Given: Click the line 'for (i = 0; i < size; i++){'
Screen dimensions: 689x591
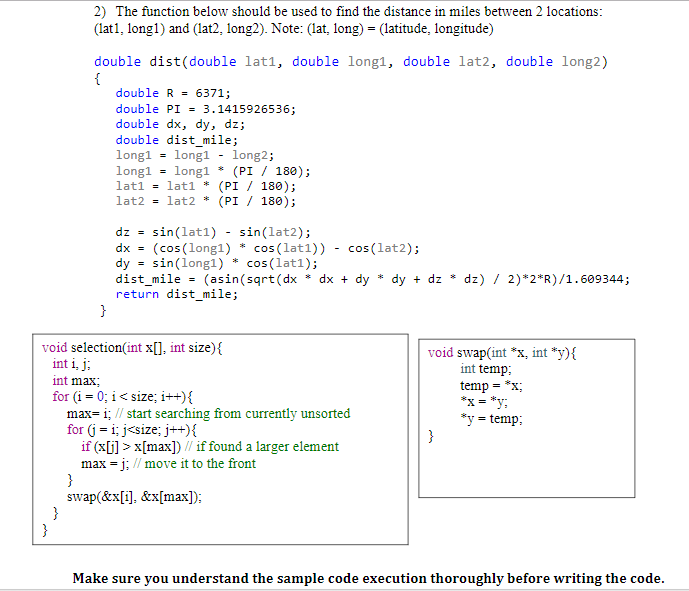Looking at the screenshot, I should pyautogui.click(x=123, y=397).
